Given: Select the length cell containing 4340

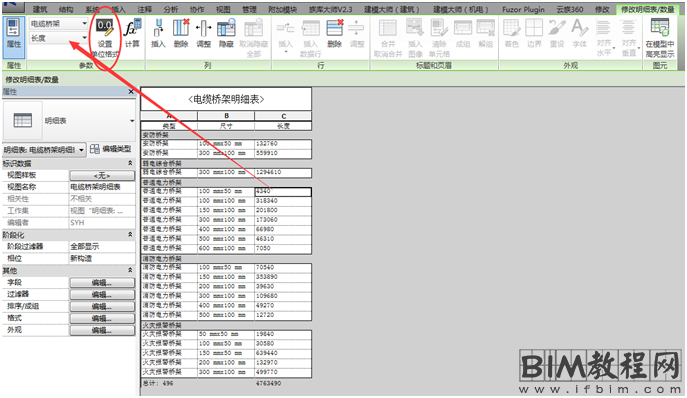Looking at the screenshot, I should point(283,191).
